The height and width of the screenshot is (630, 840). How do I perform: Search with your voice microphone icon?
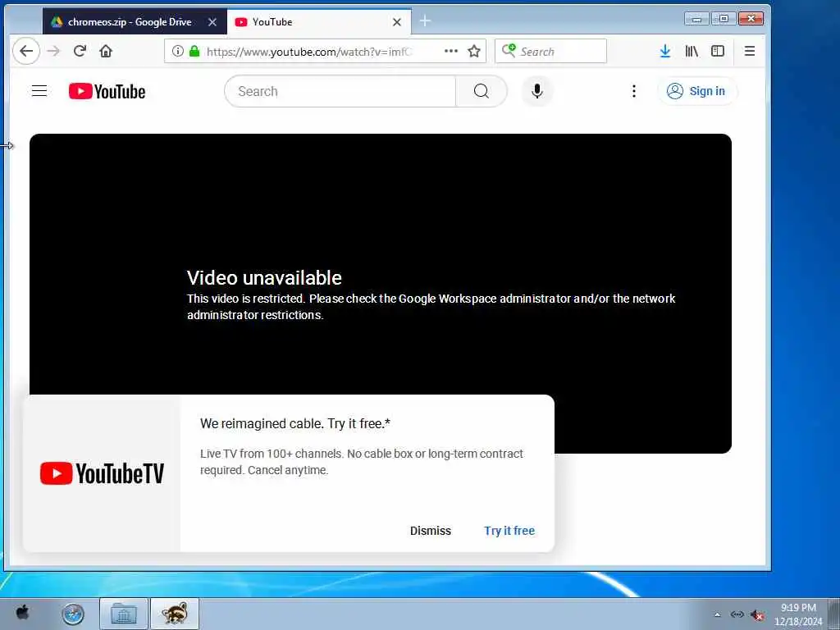point(536,91)
